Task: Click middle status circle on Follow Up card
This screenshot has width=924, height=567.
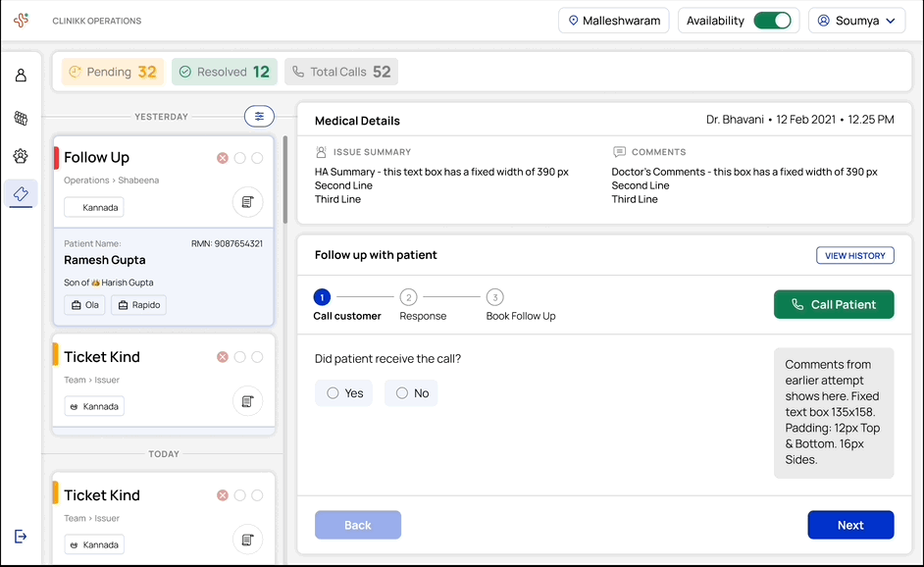Action: click(240, 158)
